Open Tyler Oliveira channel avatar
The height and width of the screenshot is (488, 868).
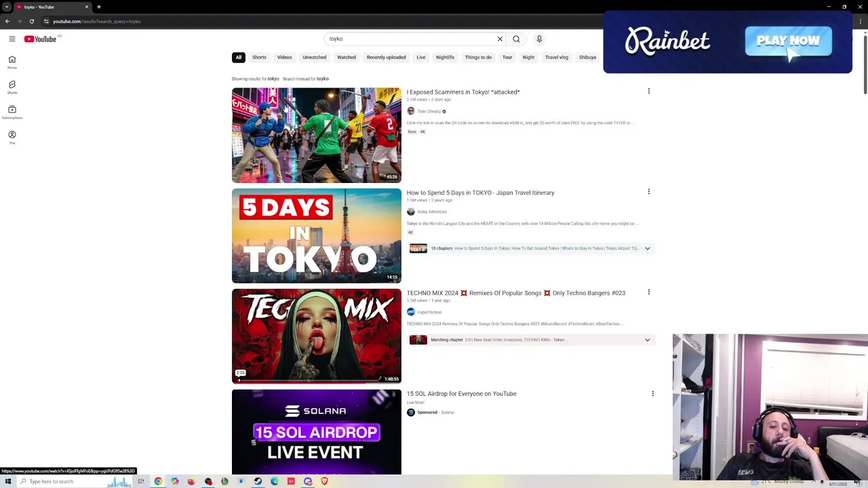(411, 111)
